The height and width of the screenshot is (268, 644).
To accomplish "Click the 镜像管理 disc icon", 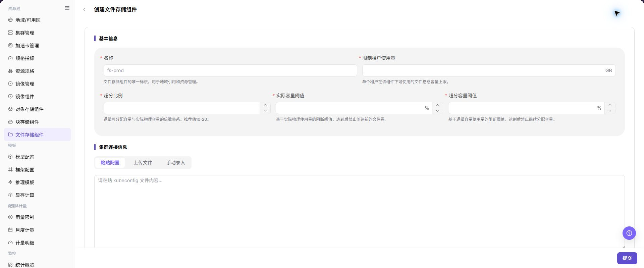I will tap(10, 84).
